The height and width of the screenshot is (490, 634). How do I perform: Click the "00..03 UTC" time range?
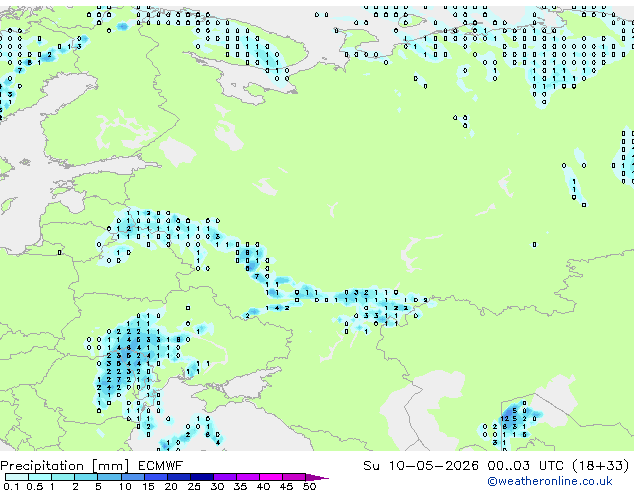point(526,466)
